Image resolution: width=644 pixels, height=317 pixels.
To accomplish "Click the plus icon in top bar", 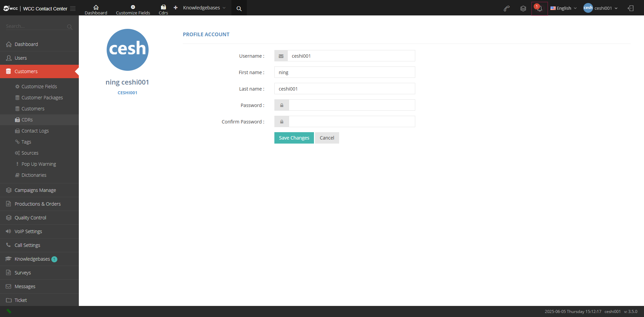I will (x=175, y=7).
